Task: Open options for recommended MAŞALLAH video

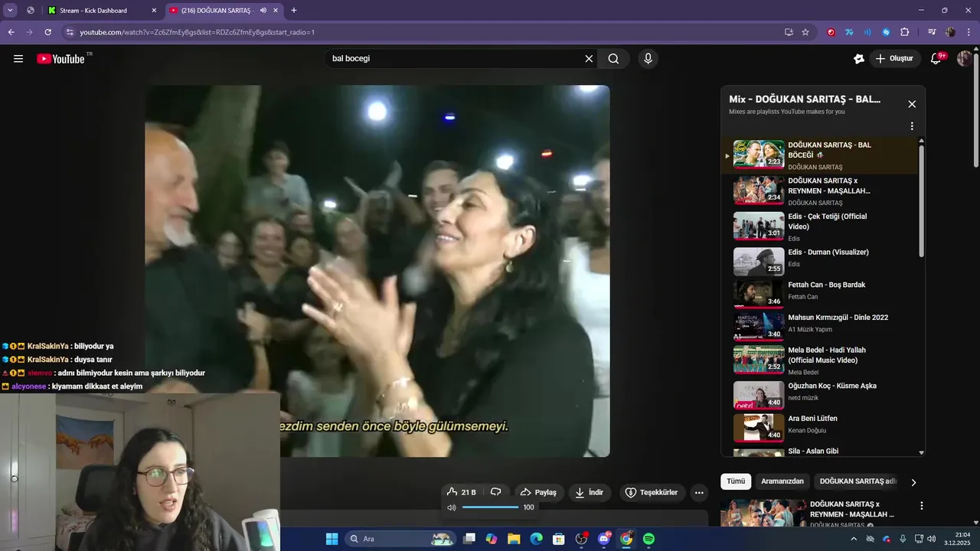Action: (922, 506)
